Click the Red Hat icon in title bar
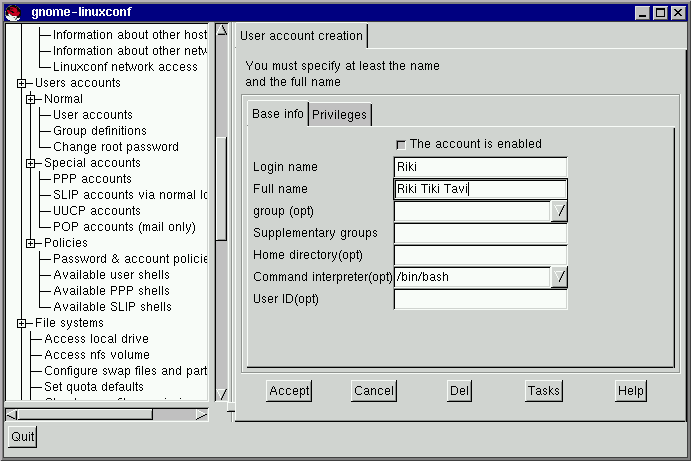The height and width of the screenshot is (461, 691). [13, 12]
